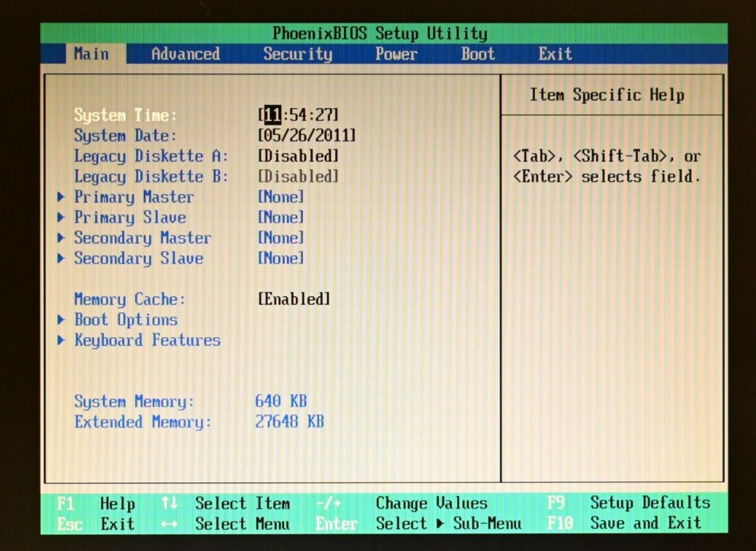Expand the Secondary Master sub-menu
Screen dimensions: 756x551
click(x=144, y=238)
